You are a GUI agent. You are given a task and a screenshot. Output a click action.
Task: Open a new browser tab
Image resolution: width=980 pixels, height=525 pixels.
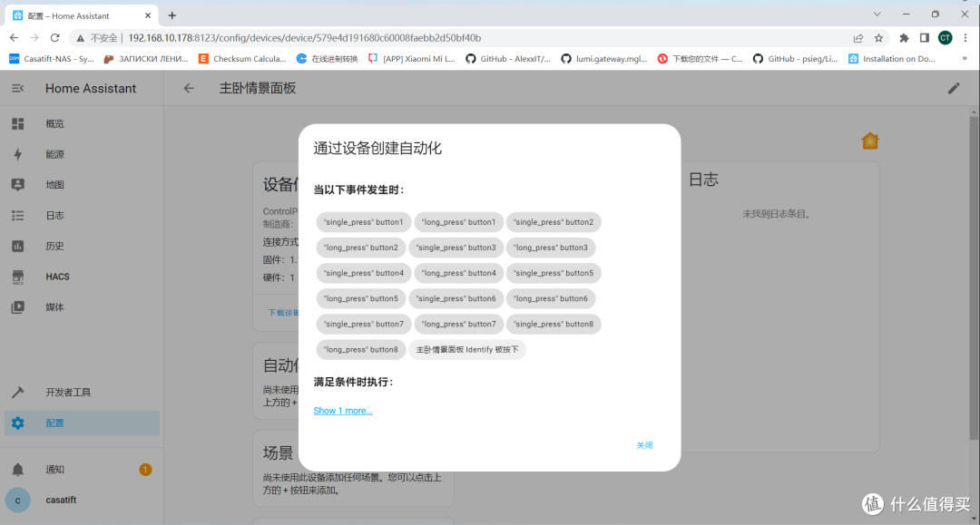[x=171, y=15]
